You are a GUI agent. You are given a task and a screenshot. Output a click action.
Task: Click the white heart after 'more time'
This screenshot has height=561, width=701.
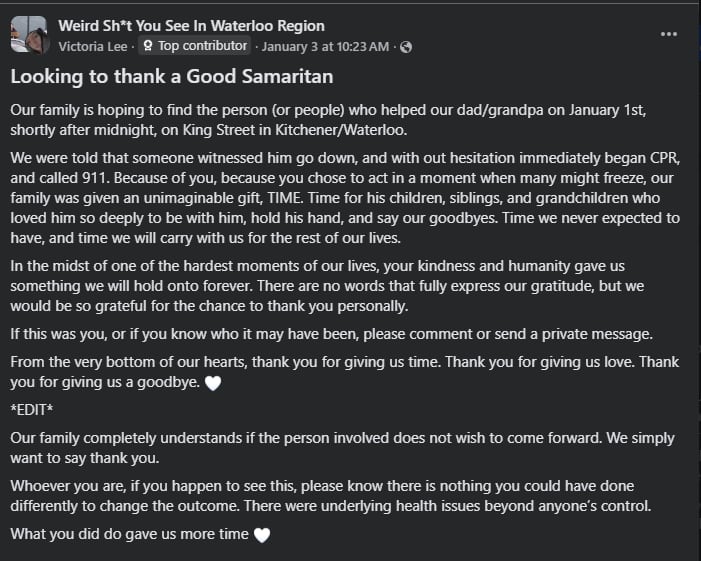coord(262,535)
